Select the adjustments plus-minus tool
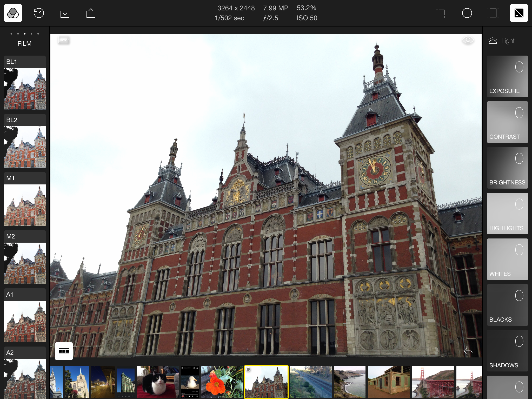The height and width of the screenshot is (399, 532). (519, 13)
